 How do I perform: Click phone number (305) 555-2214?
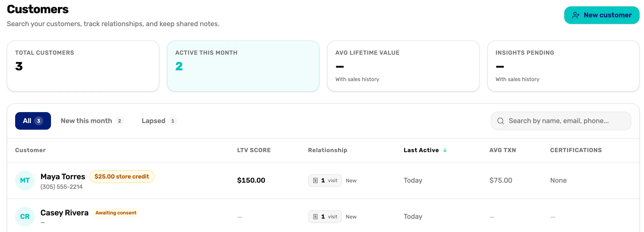[61, 187]
